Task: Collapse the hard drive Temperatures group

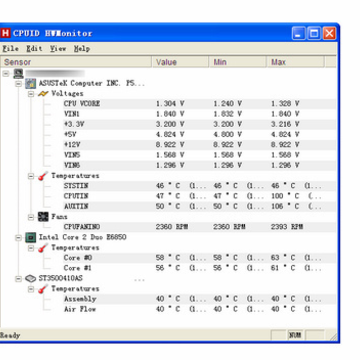Action: (x=31, y=289)
